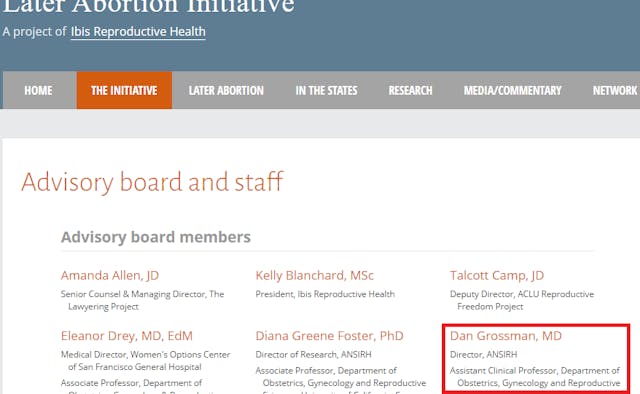Click 'Director, ANSIRH' text under Dan Grossman
This screenshot has height=394, width=640.
coord(483,355)
